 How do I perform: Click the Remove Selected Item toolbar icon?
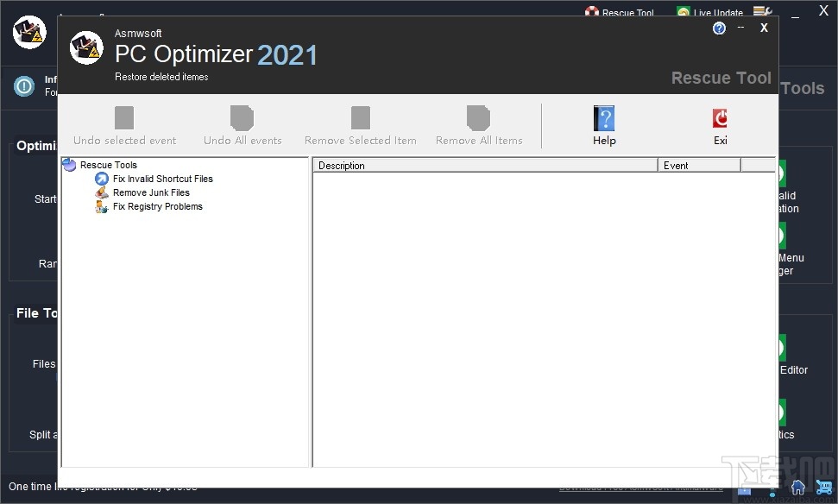tap(360, 118)
